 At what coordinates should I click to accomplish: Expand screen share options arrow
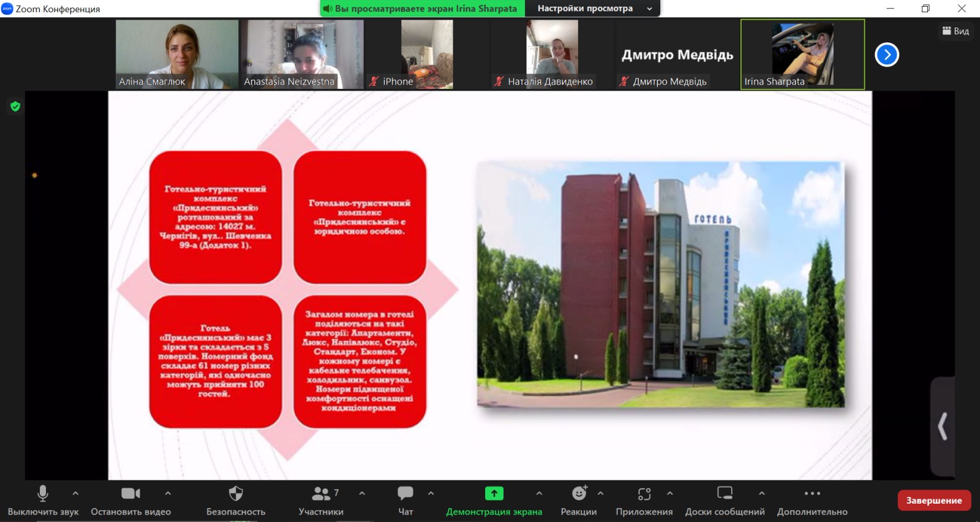pos(539,493)
